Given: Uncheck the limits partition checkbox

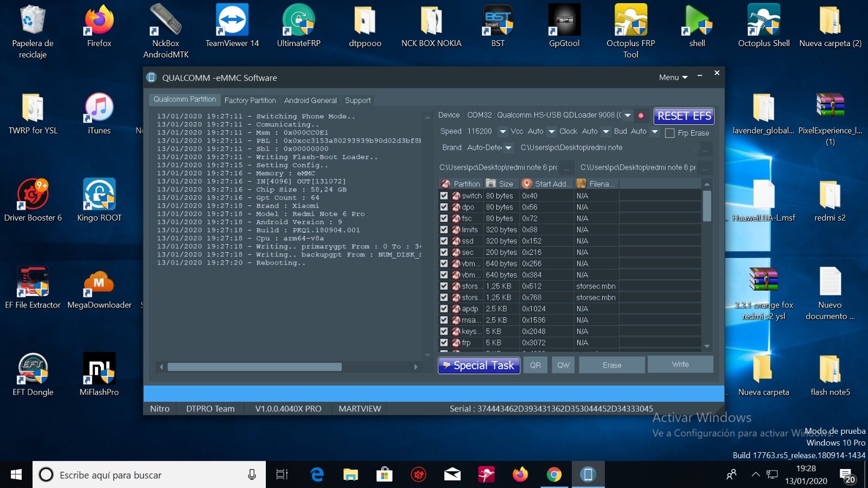Looking at the screenshot, I should pos(444,230).
